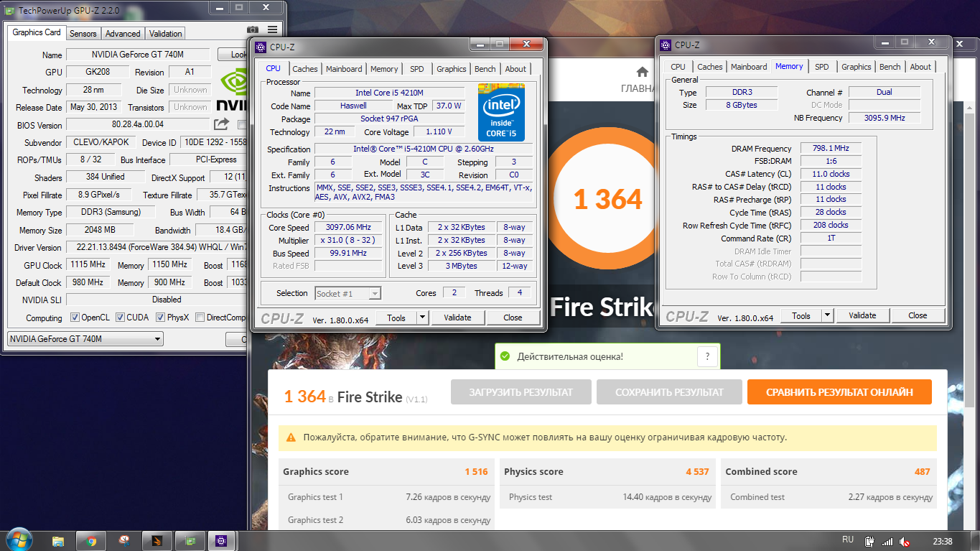
Task: Open the GPU-Z hamburger menu icon
Action: coord(273,29)
